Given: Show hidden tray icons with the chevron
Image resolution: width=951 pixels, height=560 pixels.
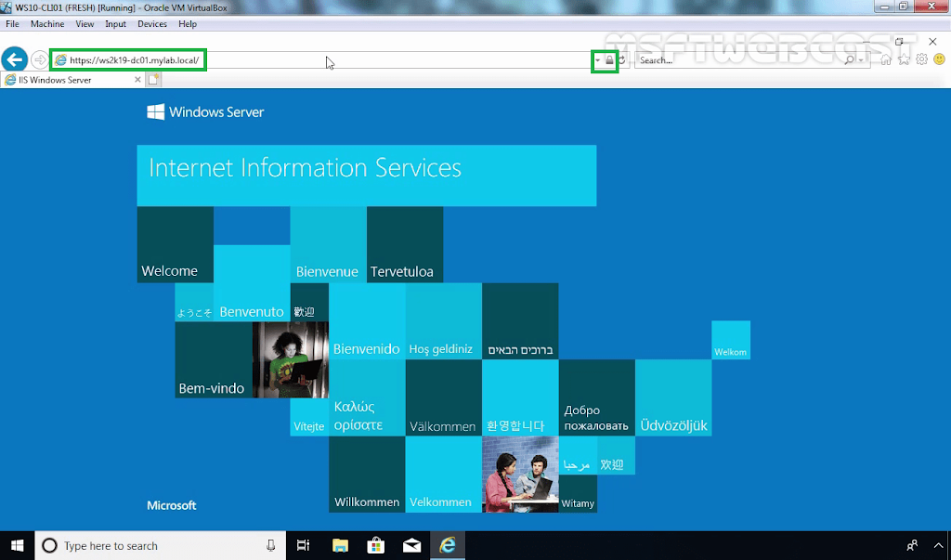Looking at the screenshot, I should [939, 545].
